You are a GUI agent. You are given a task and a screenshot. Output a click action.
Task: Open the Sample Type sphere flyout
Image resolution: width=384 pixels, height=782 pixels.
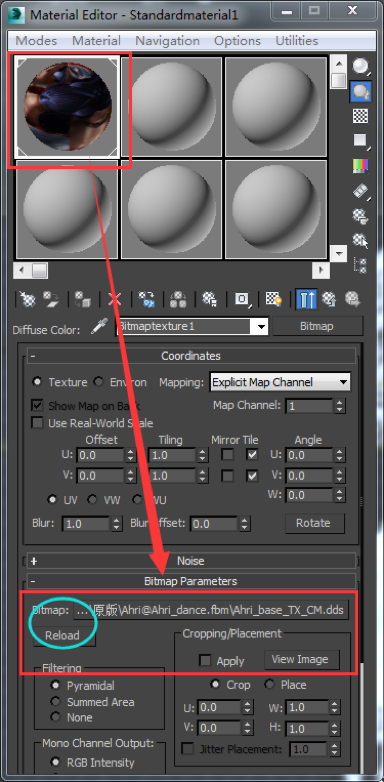coord(361,66)
